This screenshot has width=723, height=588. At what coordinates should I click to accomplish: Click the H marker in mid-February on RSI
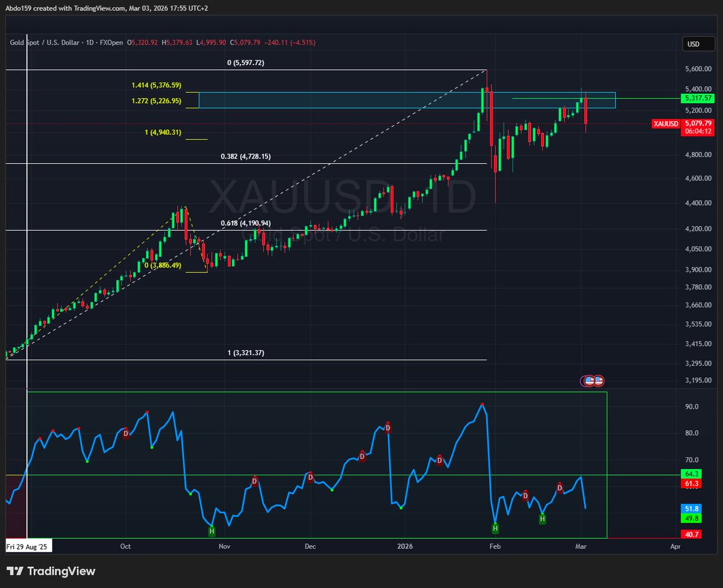(x=542, y=518)
